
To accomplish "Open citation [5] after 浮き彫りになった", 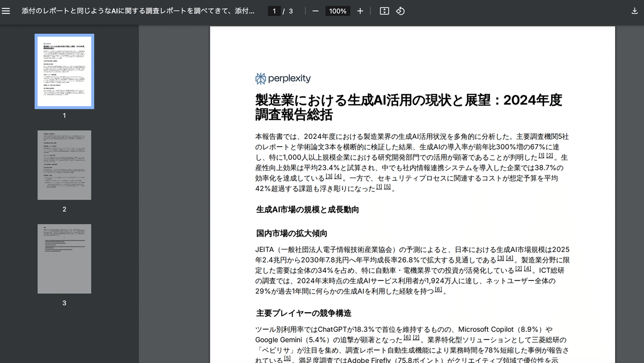I will tap(387, 187).
